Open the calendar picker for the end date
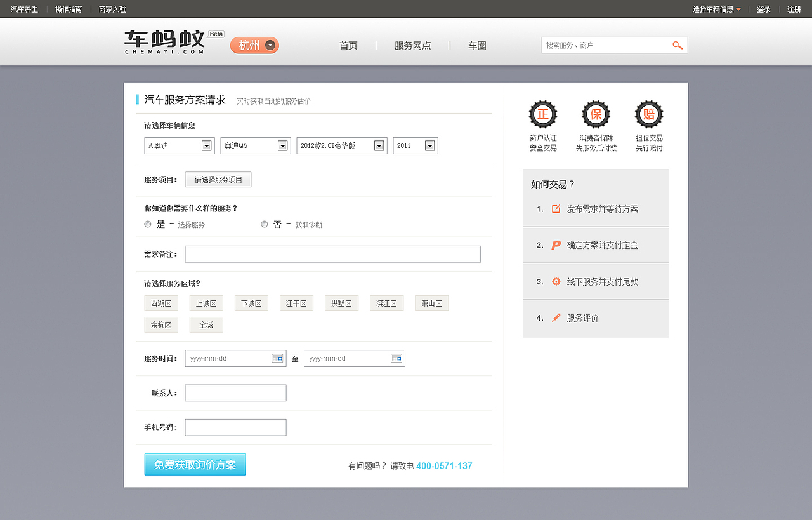This screenshot has height=520, width=812. click(x=398, y=358)
